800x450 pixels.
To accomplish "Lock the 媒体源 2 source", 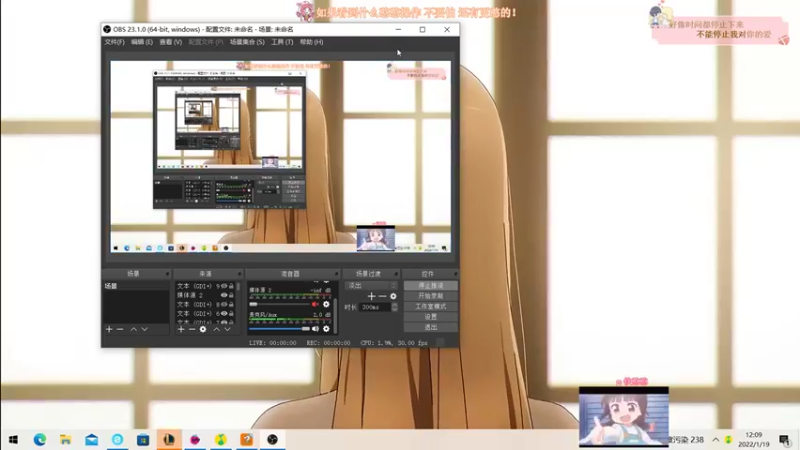I will [231, 295].
